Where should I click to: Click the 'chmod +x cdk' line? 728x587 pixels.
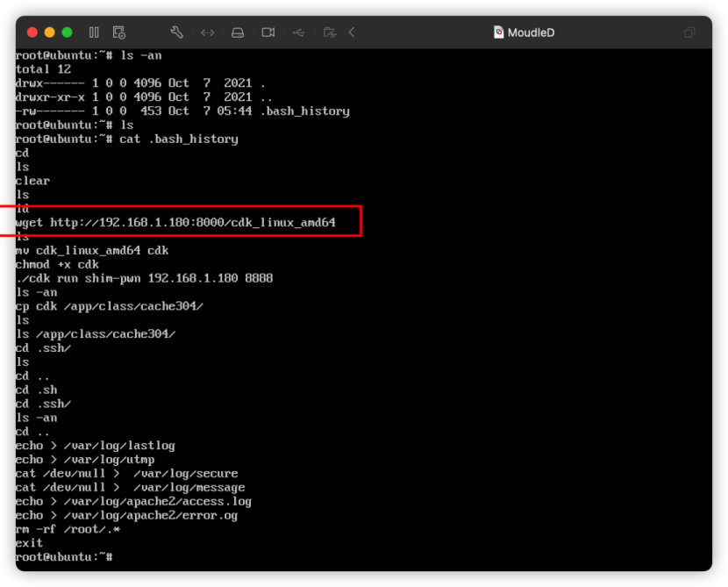(57, 264)
